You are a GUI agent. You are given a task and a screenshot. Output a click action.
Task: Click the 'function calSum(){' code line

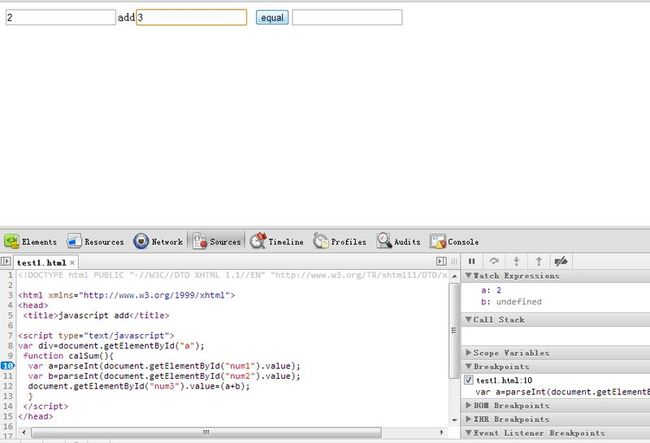coord(68,356)
